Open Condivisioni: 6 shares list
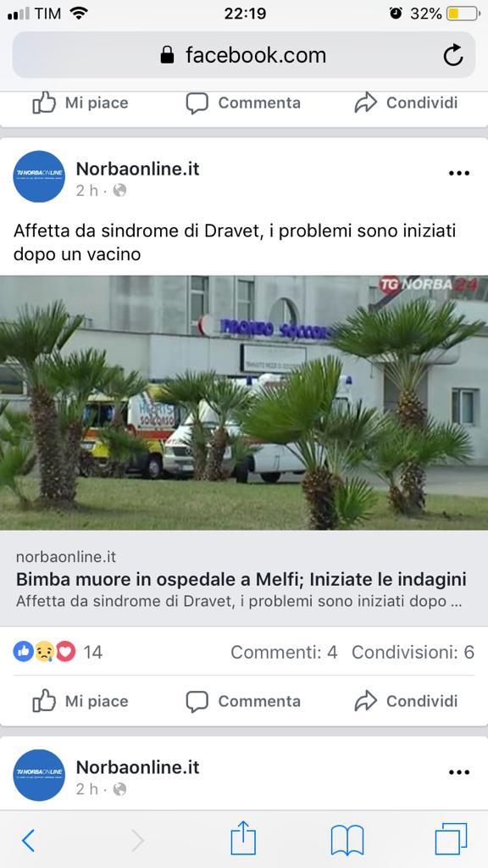Screen dimensions: 488x868 pos(413,652)
